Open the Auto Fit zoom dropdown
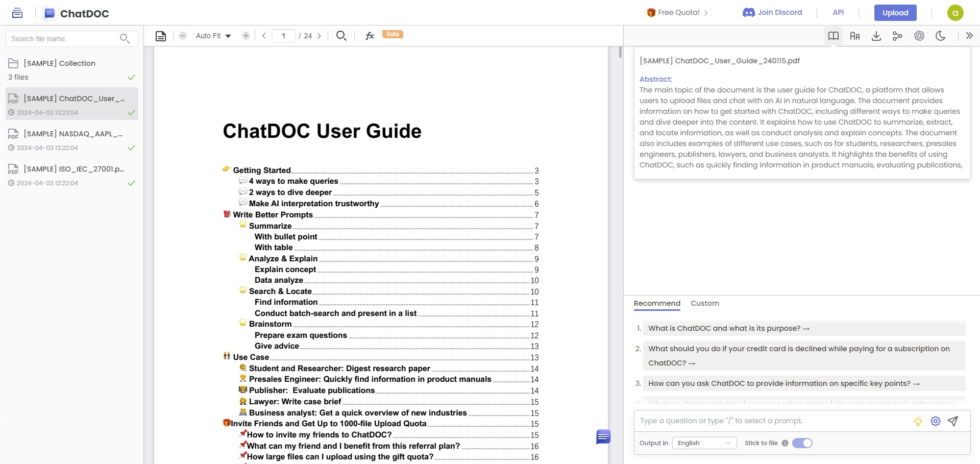 click(213, 36)
